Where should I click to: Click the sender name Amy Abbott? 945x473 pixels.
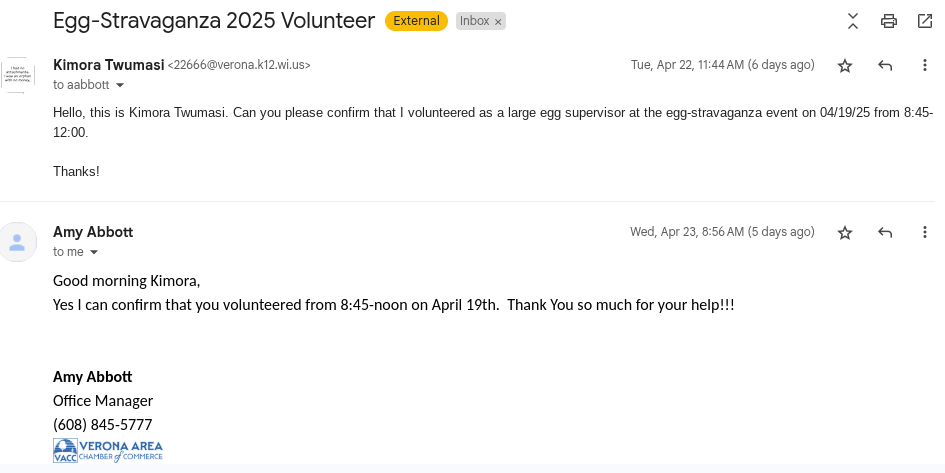click(93, 232)
